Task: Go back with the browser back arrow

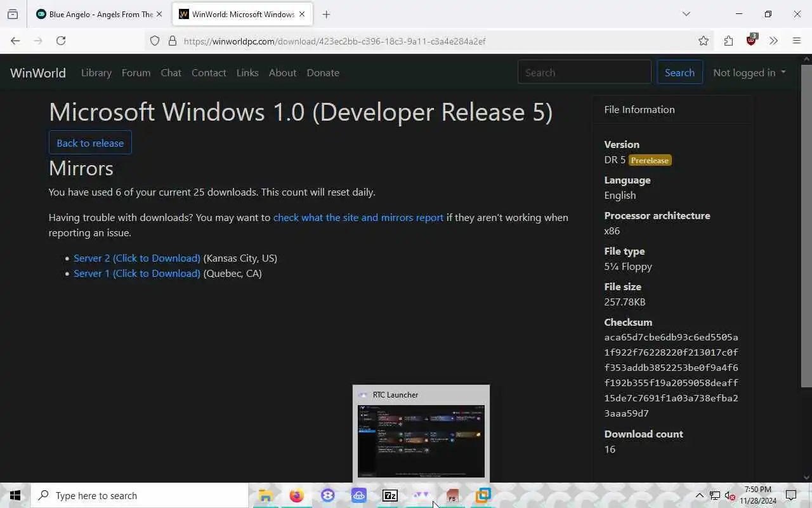Action: (15, 41)
